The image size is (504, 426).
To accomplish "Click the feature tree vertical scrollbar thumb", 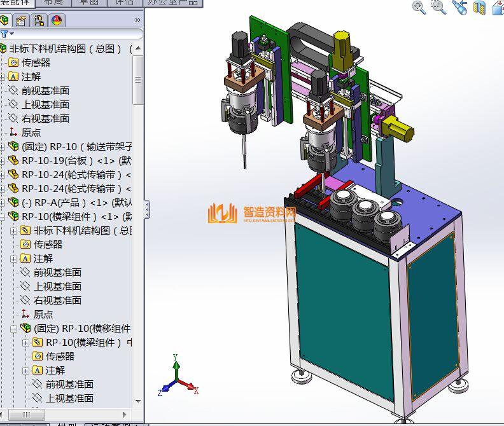I will pyautogui.click(x=138, y=80).
